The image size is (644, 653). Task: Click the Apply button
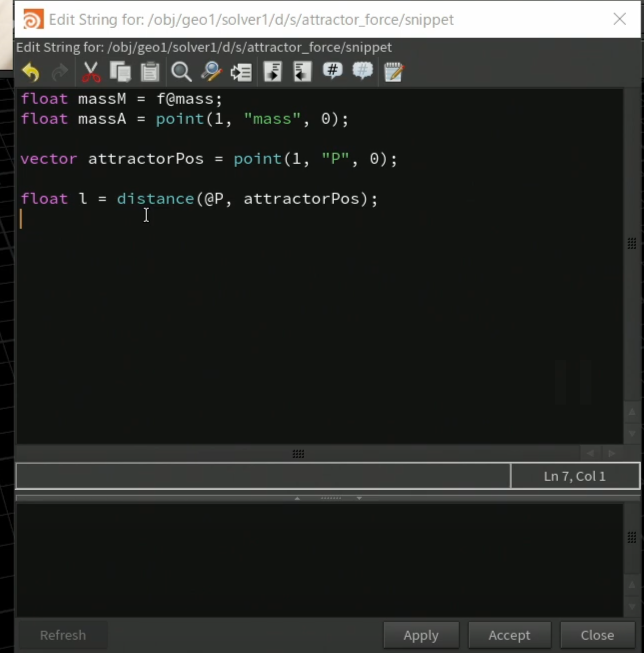[421, 635]
